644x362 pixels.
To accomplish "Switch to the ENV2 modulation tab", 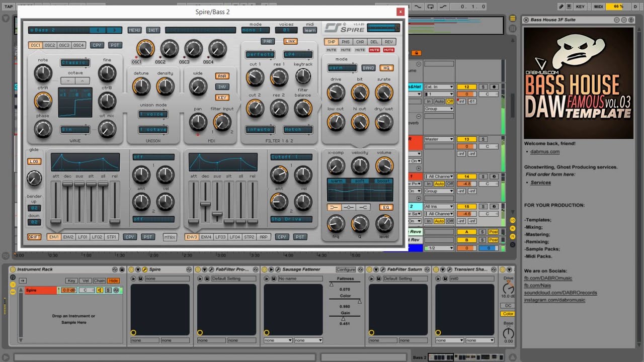I will click(x=68, y=237).
